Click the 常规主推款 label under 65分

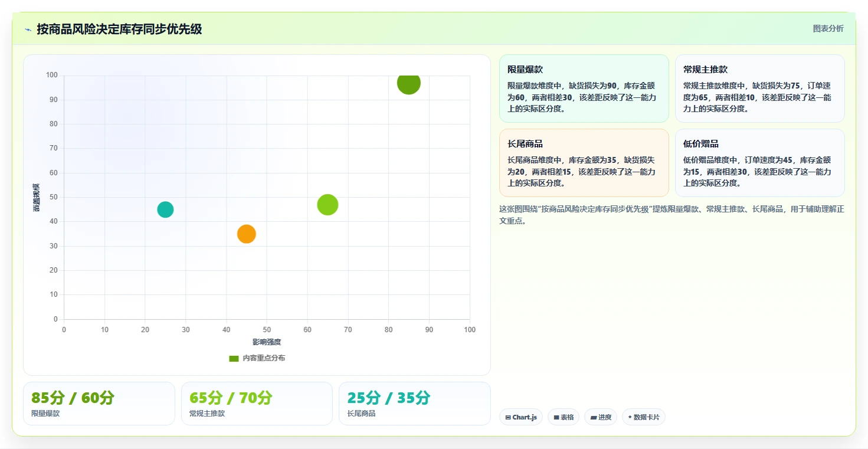pos(207,414)
